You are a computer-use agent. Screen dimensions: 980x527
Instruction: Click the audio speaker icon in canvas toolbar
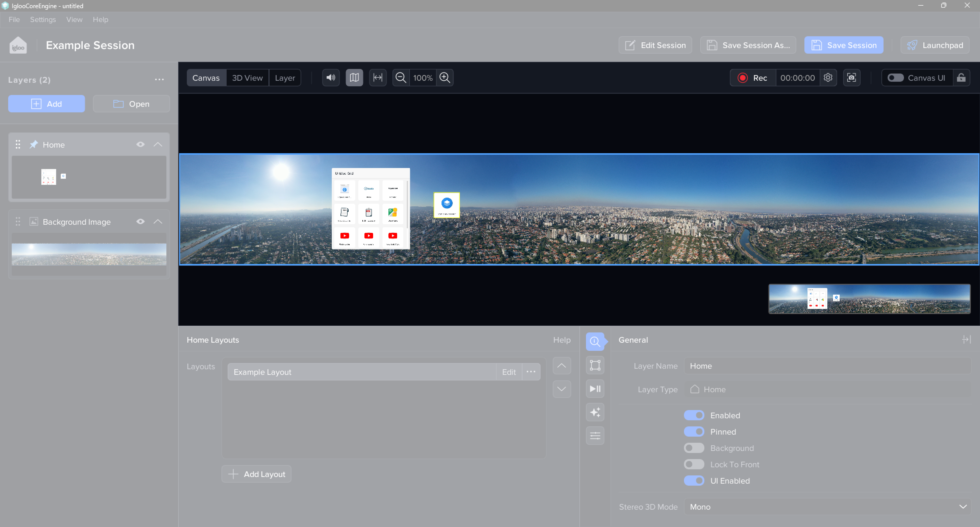click(330, 78)
